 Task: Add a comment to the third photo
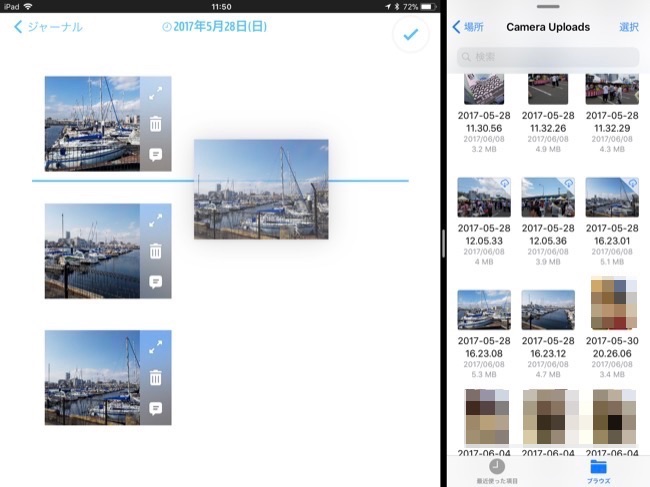155,408
